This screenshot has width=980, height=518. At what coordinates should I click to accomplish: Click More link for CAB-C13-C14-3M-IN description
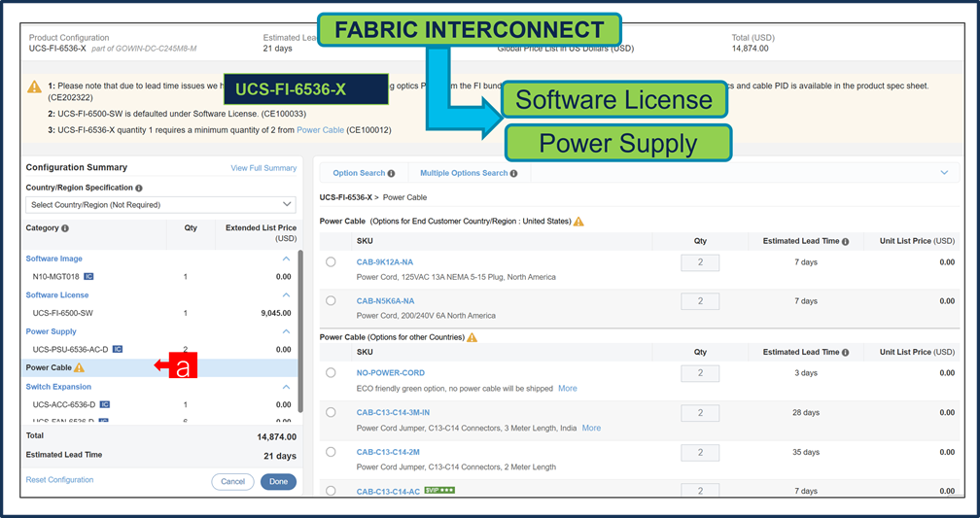[x=591, y=428]
